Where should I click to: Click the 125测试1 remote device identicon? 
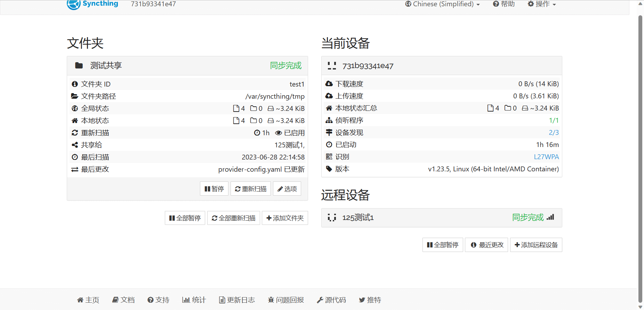tap(332, 218)
